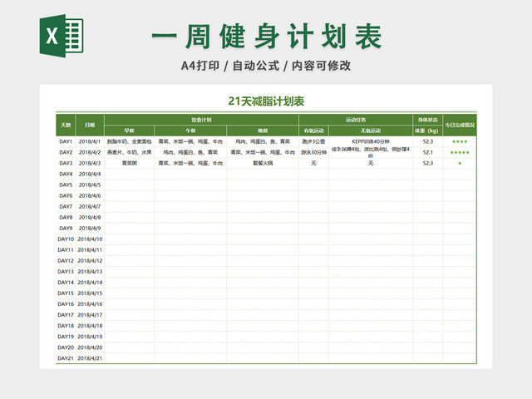Screen dimensions: 532x399
Task: Click the subtitle A4打印 / 自动公式 / 内容可修改
Action: pos(266,66)
